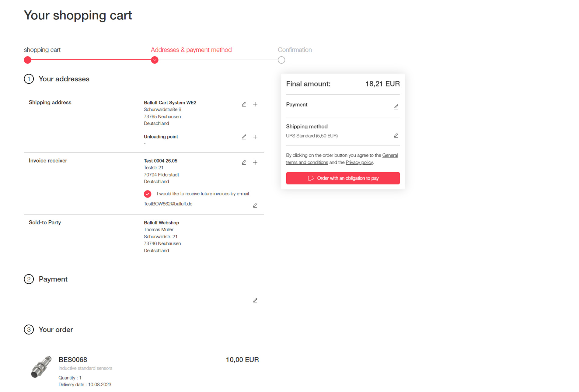The height and width of the screenshot is (392, 579).
Task: Edit payment in the summary card
Action: coord(396,107)
